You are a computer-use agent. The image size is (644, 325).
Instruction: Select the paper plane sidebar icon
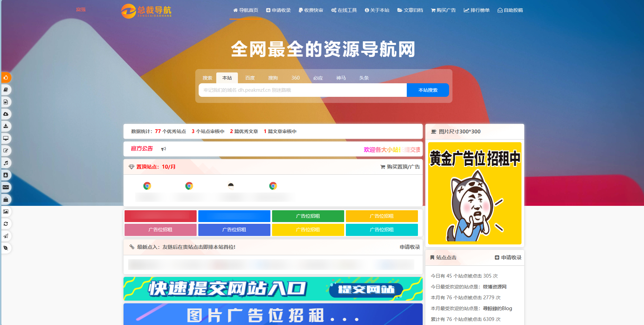(x=6, y=236)
